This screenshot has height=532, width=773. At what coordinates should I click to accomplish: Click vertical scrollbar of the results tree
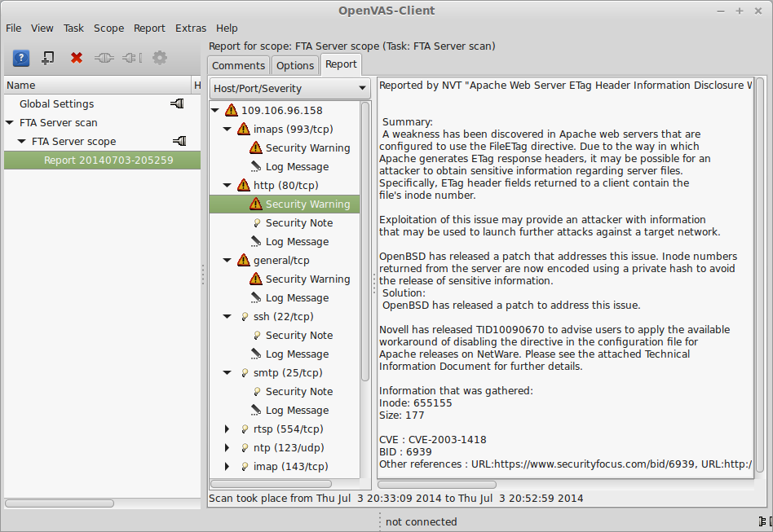click(x=365, y=241)
